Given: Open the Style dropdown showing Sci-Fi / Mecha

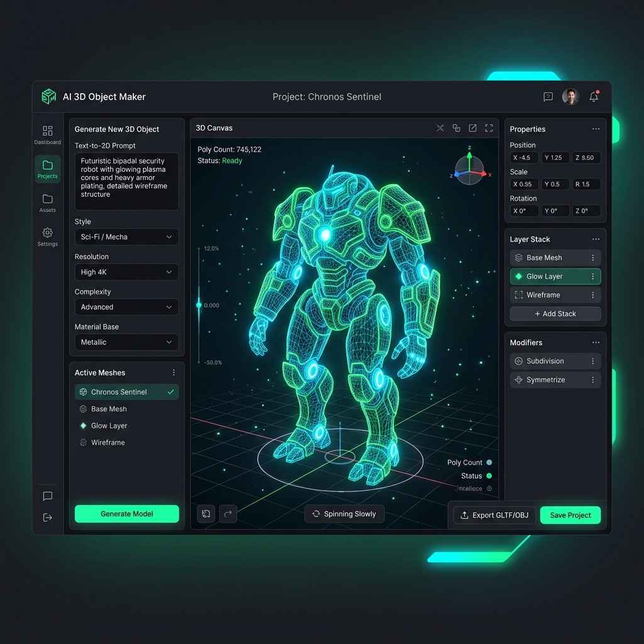Looking at the screenshot, I should tap(126, 237).
